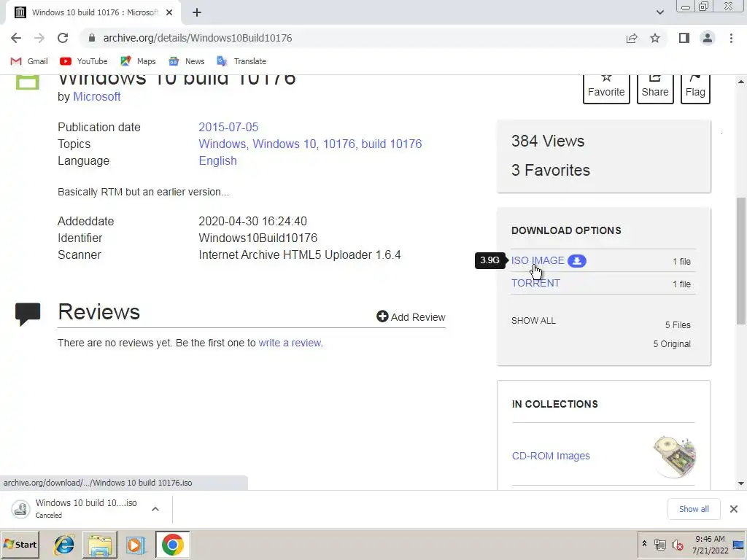Click the Chrome taskbar icon
The width and height of the screenshot is (747, 560).
pos(172,544)
